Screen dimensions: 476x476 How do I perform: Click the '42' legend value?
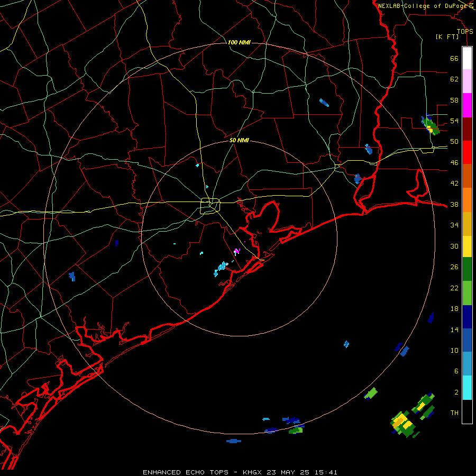coord(454,184)
